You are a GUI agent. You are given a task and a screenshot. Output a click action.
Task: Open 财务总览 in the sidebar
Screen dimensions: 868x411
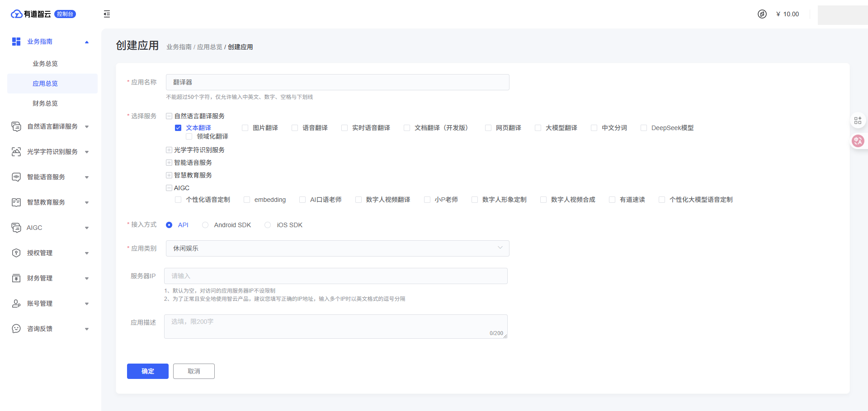(x=45, y=103)
